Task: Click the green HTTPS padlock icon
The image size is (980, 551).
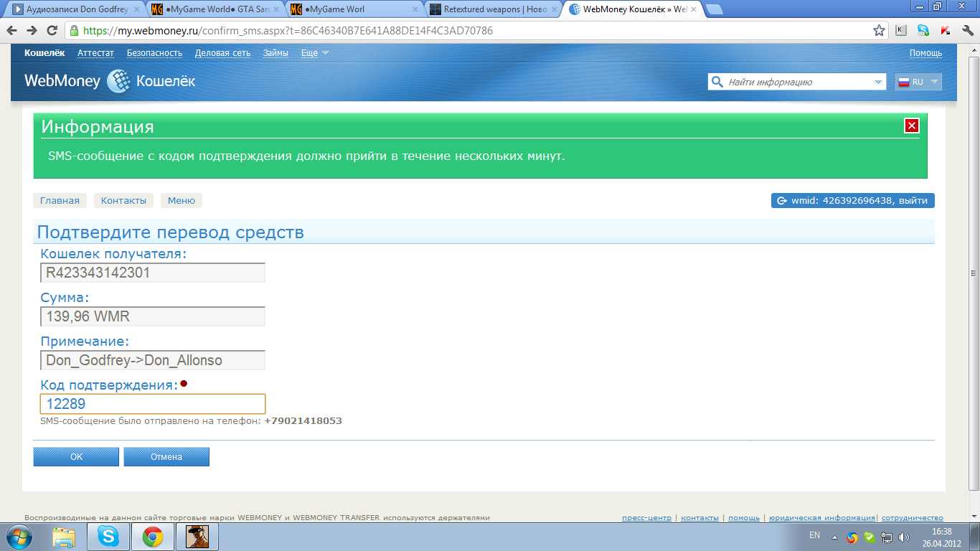Action: 74,31
